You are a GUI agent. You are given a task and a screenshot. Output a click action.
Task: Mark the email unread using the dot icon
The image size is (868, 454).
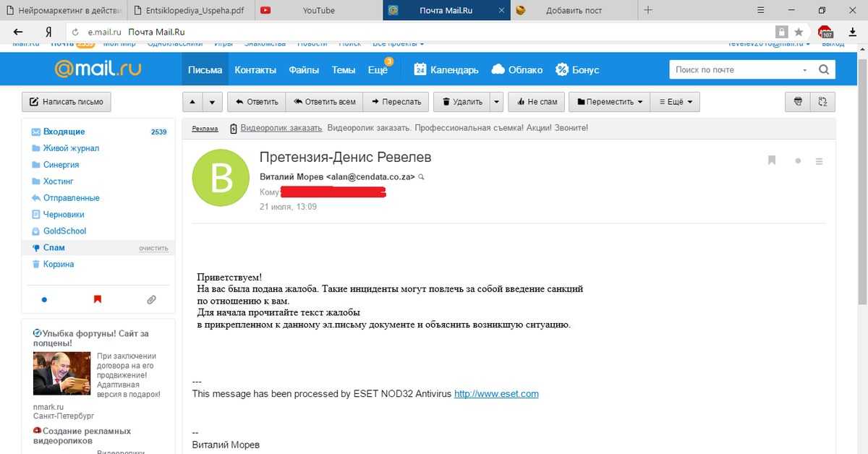pyautogui.click(x=798, y=161)
